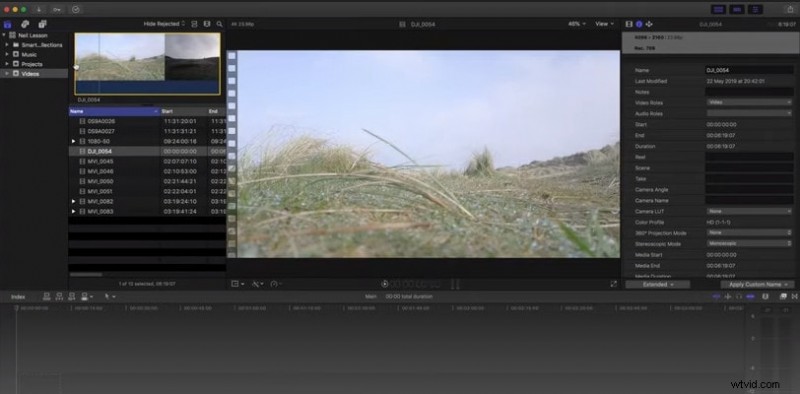Viewport: 800px width, 394px height.
Task: Sort by the Name column header
Action: pos(115,111)
